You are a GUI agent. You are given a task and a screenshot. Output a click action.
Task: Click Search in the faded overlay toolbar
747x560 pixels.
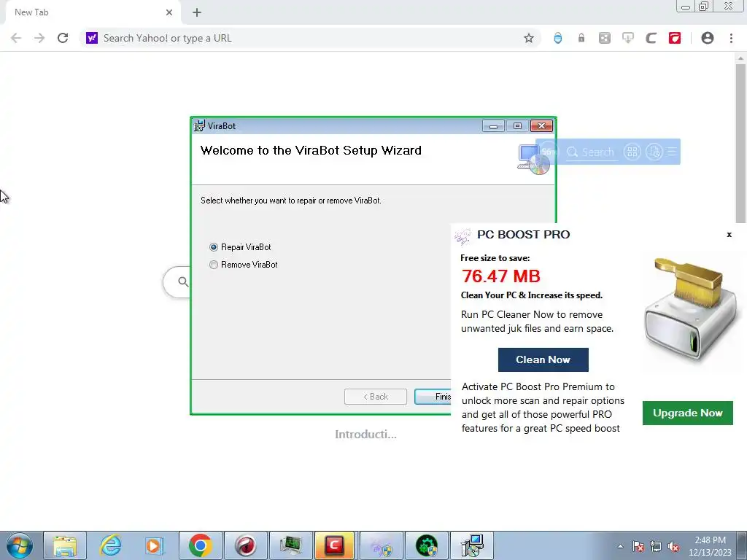point(592,152)
